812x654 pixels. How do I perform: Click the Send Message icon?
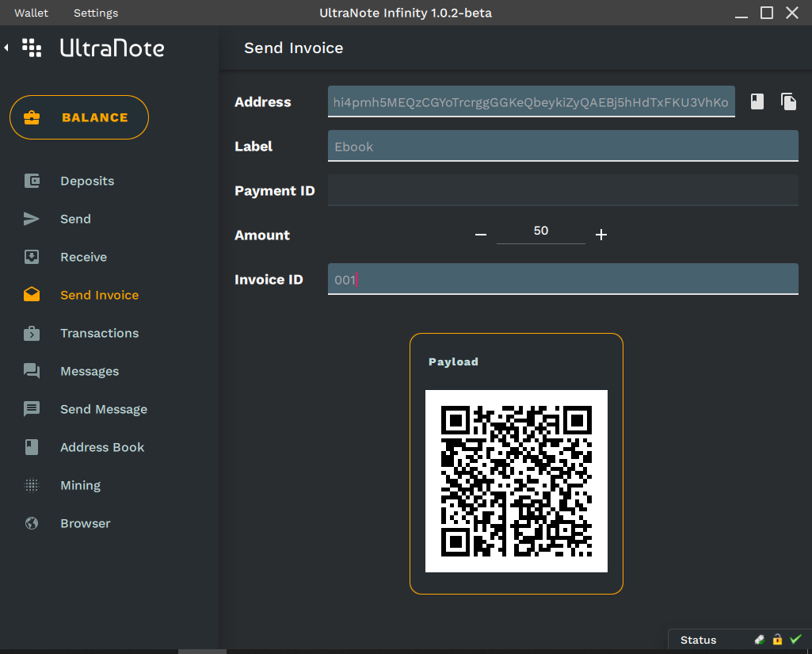[x=32, y=409]
